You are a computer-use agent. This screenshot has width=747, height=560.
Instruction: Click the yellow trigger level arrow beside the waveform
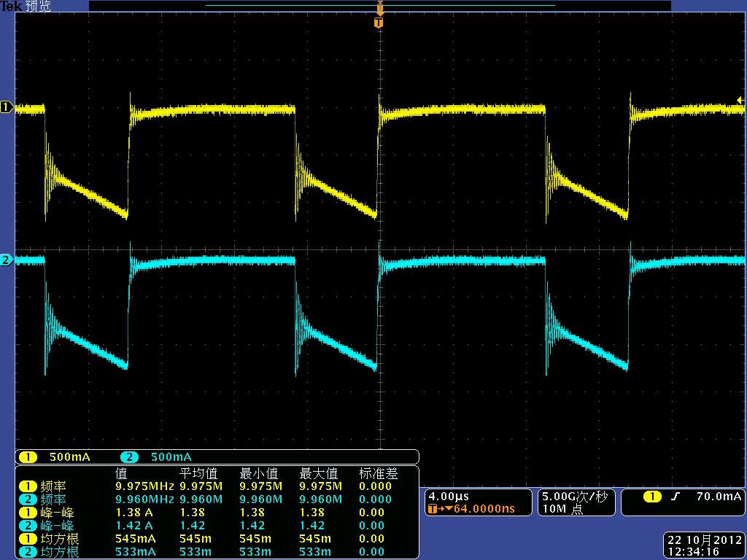(740, 101)
